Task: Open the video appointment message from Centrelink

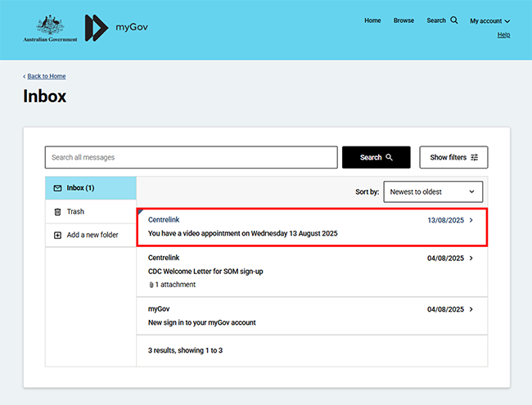Action: 312,227
